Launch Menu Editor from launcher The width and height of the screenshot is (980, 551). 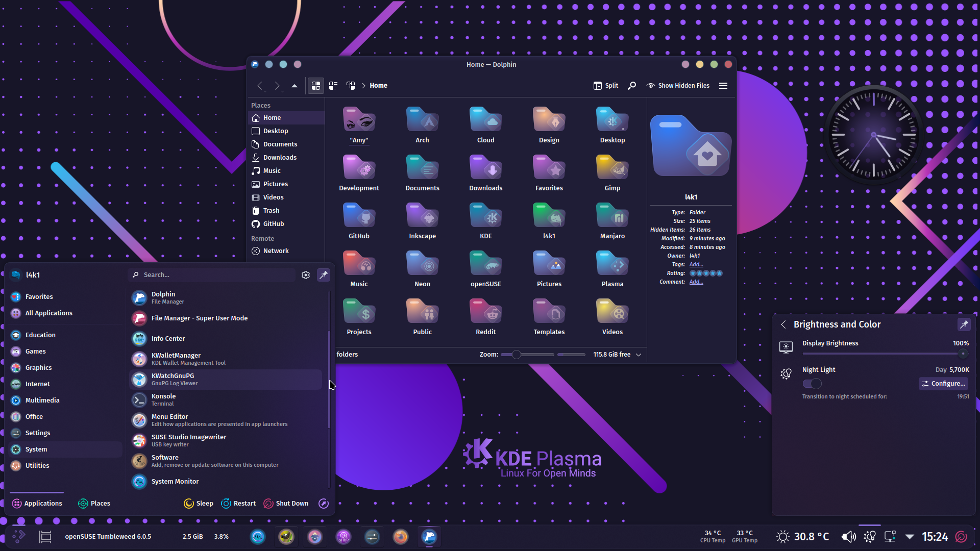click(x=226, y=420)
